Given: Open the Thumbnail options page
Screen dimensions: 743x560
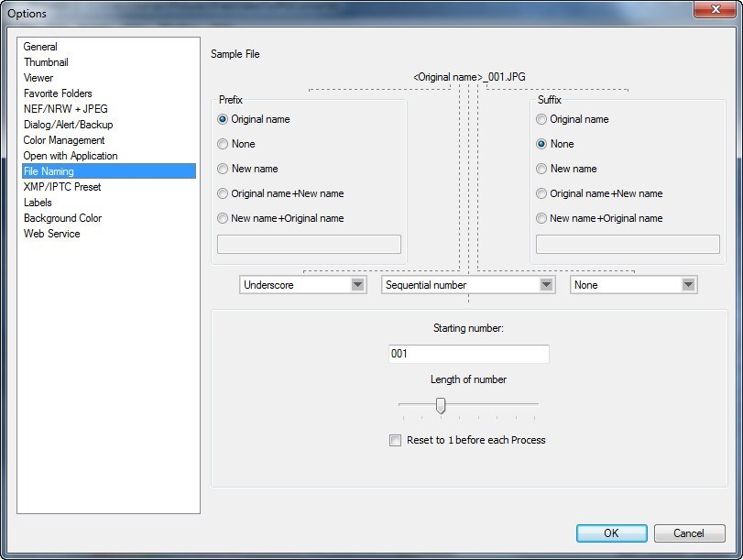Looking at the screenshot, I should [x=46, y=62].
